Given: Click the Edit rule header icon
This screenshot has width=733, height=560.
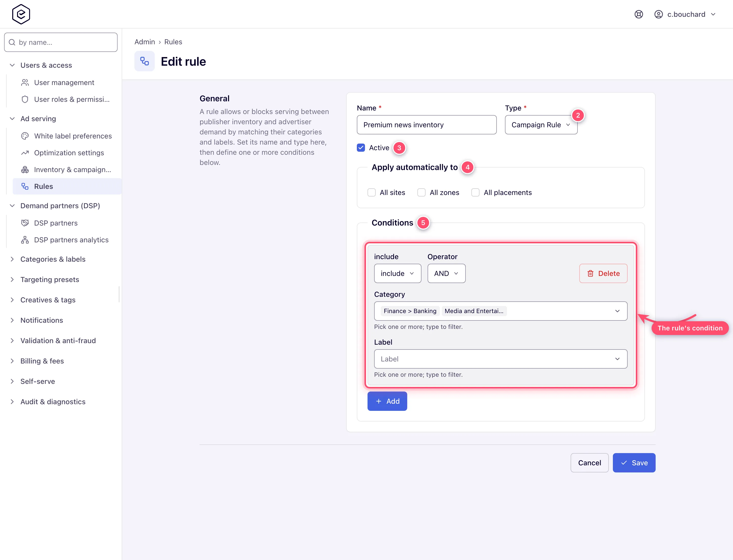Looking at the screenshot, I should point(144,61).
